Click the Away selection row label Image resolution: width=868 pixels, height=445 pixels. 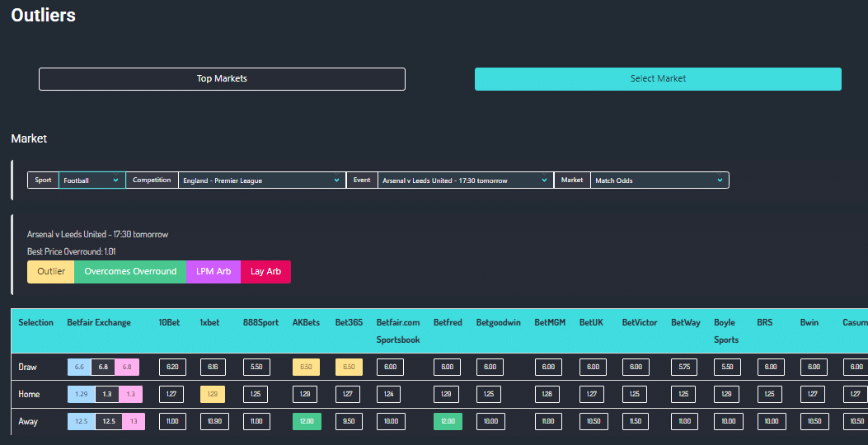pyautogui.click(x=28, y=421)
